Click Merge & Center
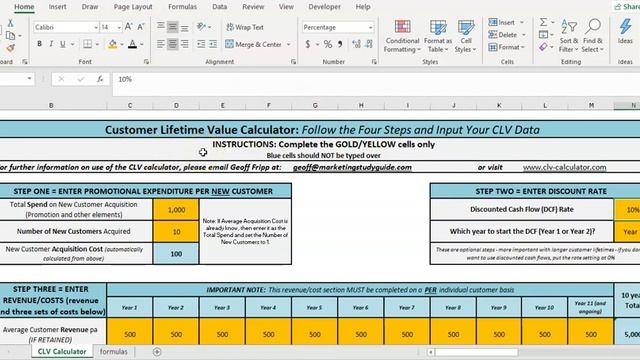Viewport: 640px width, 360px height. coord(253,44)
